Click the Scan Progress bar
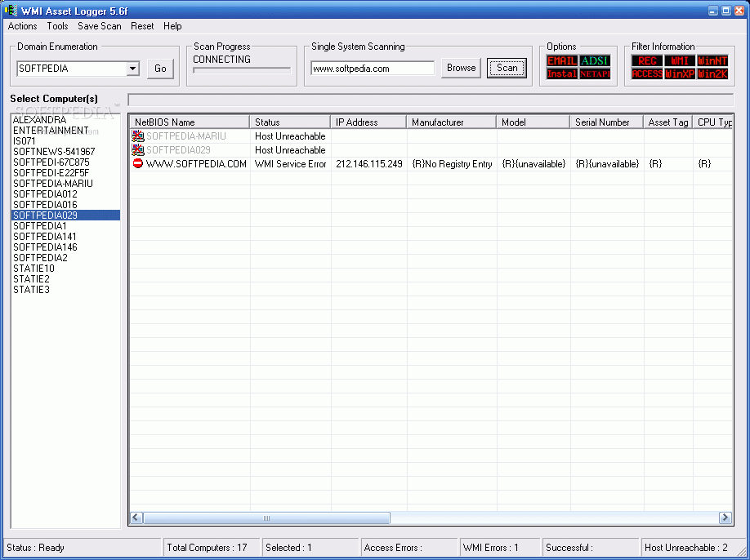750x560 pixels. pos(242,70)
